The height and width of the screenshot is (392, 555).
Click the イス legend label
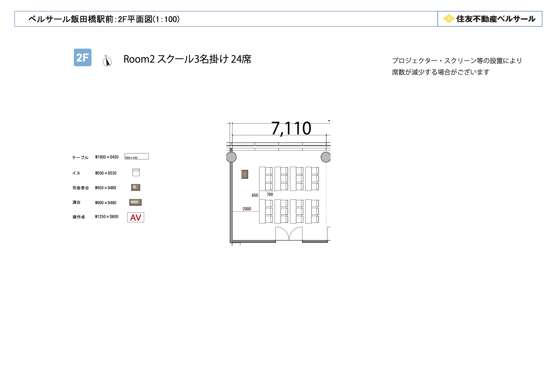[76, 173]
